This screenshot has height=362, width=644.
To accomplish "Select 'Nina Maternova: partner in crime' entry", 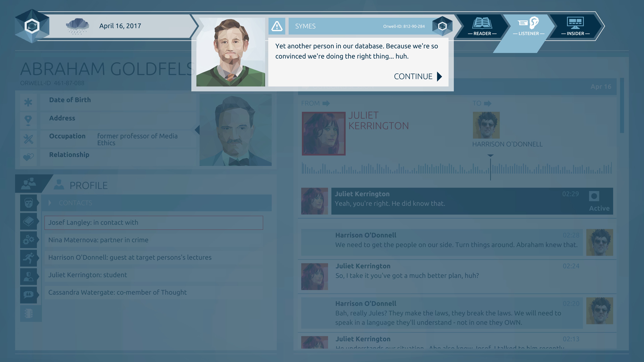I will [x=154, y=240].
